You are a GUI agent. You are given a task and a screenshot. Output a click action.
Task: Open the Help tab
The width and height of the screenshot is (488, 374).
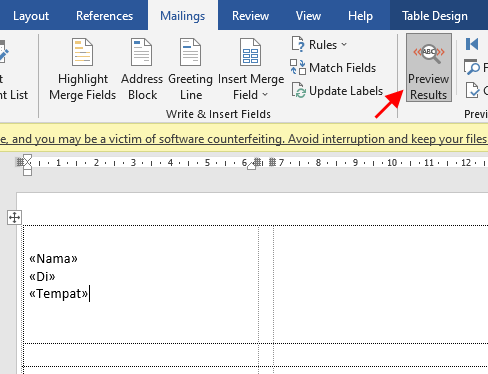tap(360, 16)
